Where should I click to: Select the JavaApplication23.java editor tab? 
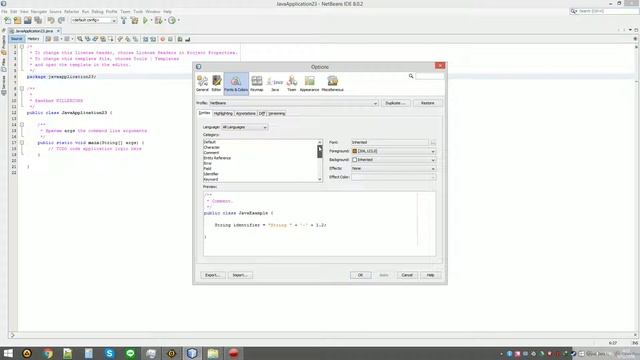tap(34, 31)
